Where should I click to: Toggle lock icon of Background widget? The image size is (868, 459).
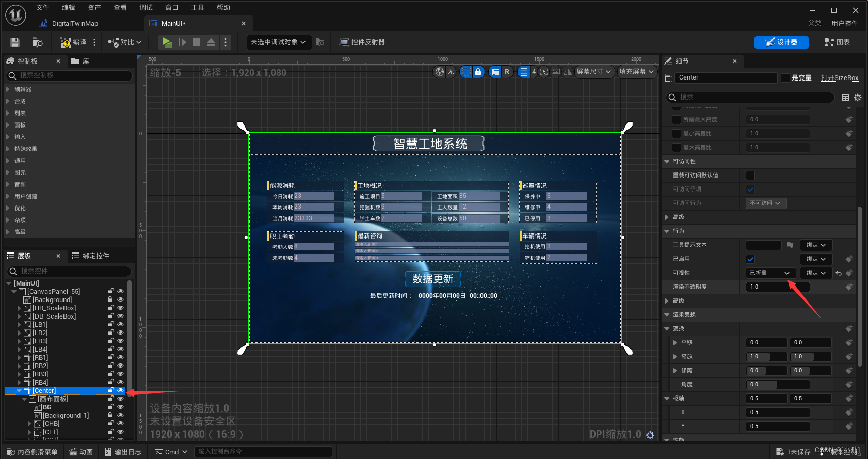[x=110, y=300]
